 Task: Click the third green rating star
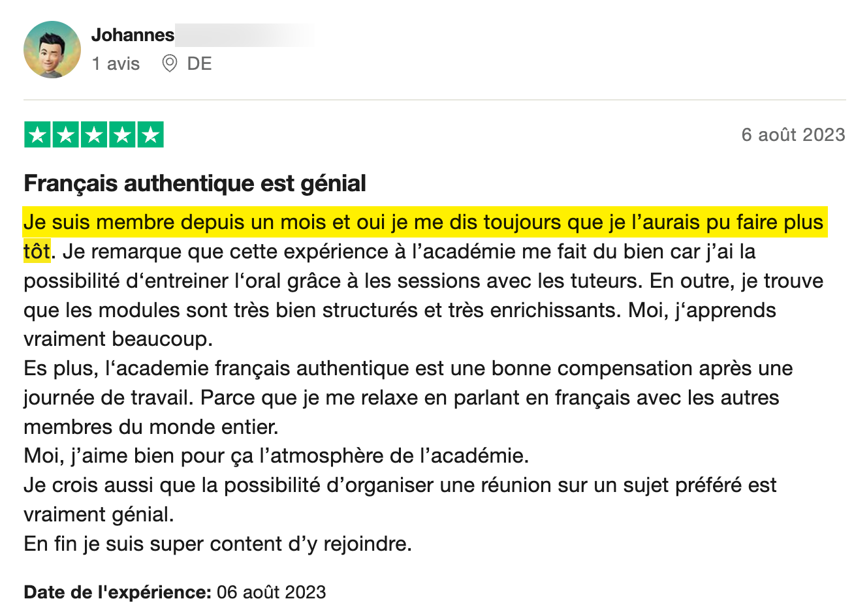[x=94, y=135]
